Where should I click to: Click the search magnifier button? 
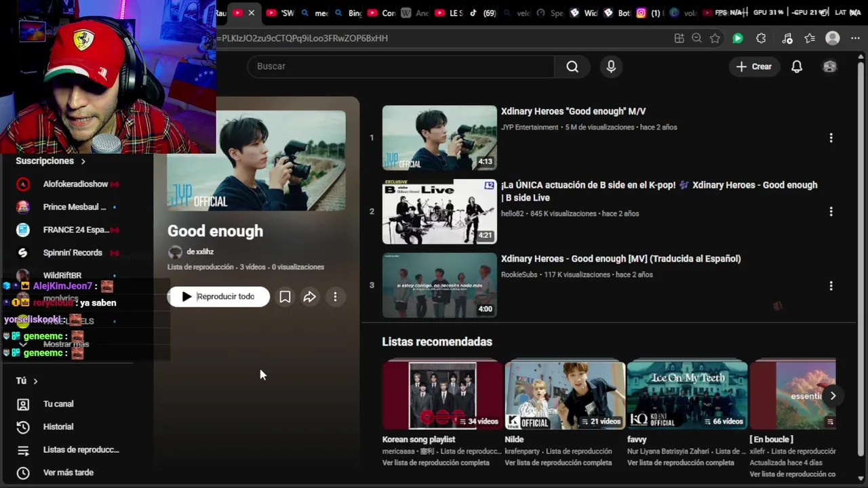(572, 66)
